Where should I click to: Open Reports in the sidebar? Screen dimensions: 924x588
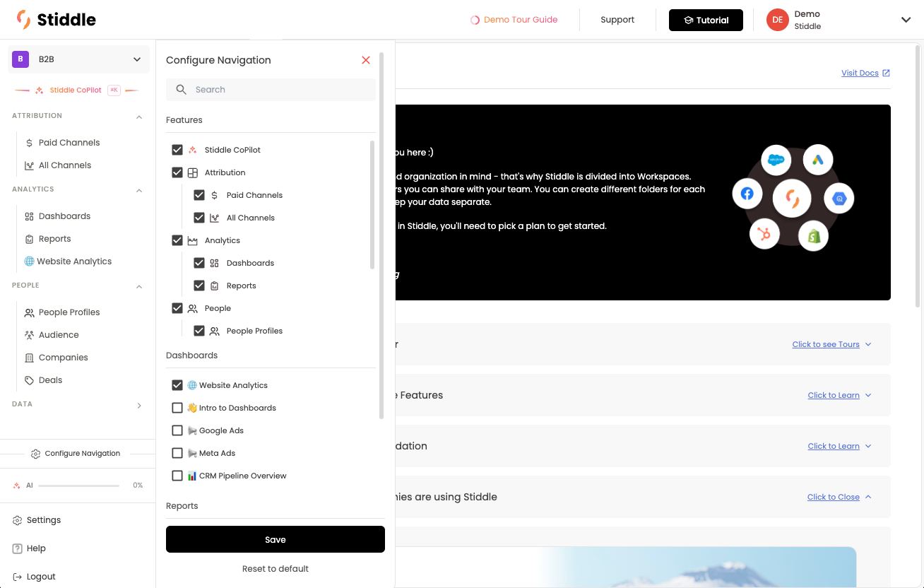tap(54, 239)
